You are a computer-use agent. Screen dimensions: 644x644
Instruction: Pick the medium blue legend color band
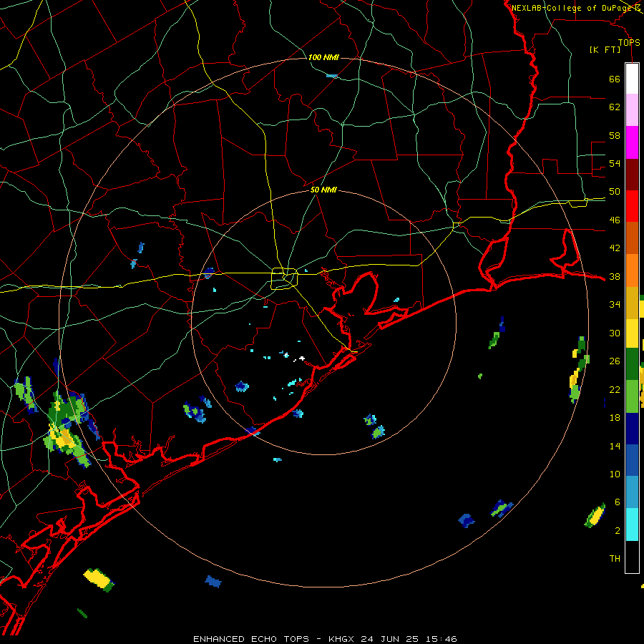(x=632, y=461)
